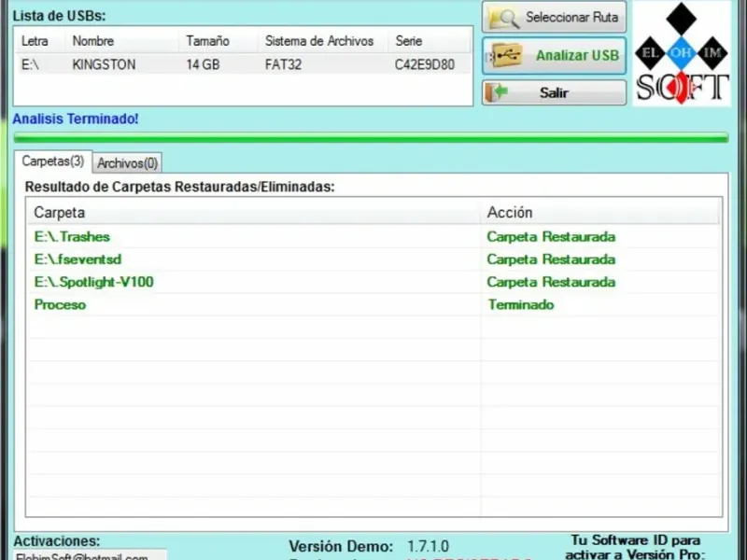Switch to the Carpetas(3) tab
747x560 pixels.
(53, 161)
